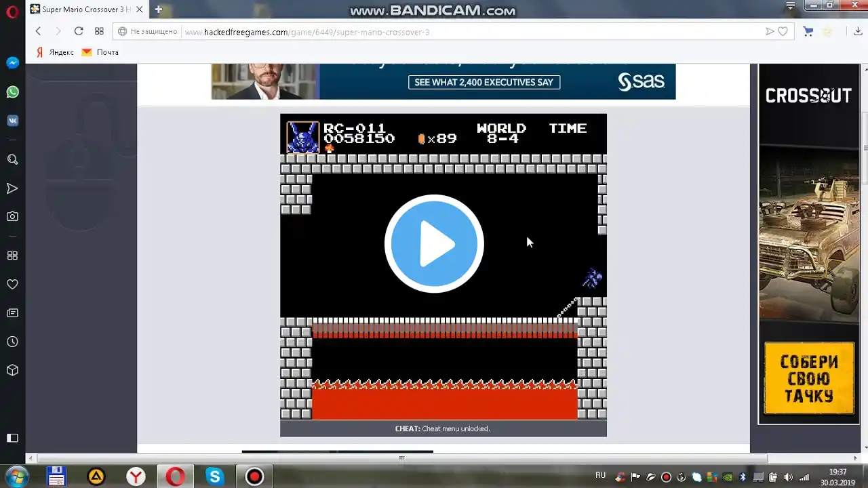
Task: Open the shopping cart extension icon
Action: [x=808, y=31]
